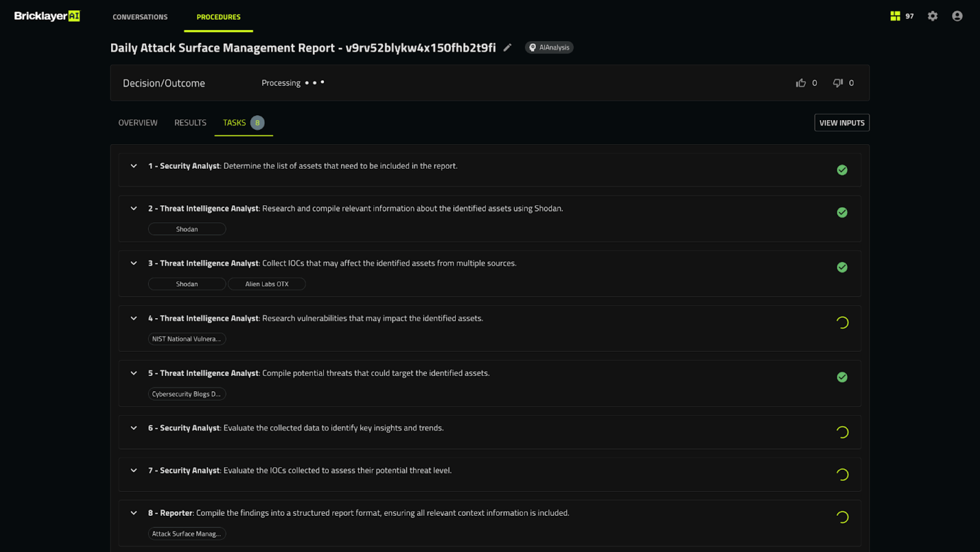Screen dimensions: 980x552
Task: Click the green checkmark status on task 1
Action: tap(842, 170)
